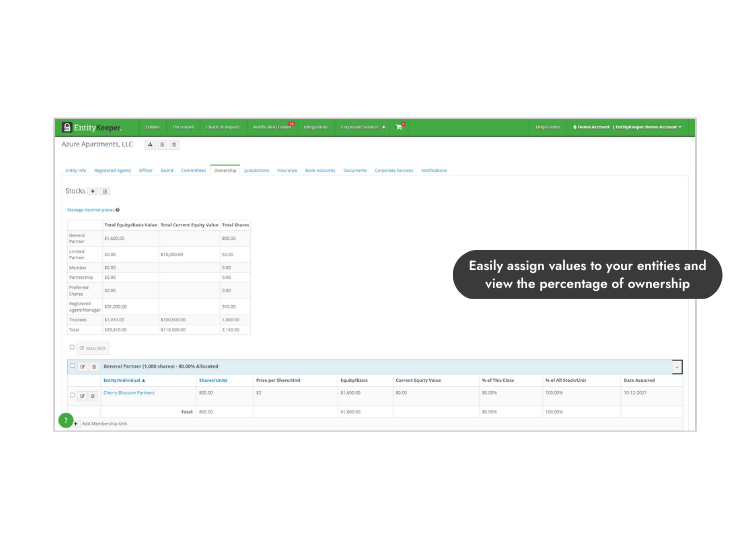Switch to the Documents tab
The width and height of the screenshot is (750, 550).
coord(355,170)
